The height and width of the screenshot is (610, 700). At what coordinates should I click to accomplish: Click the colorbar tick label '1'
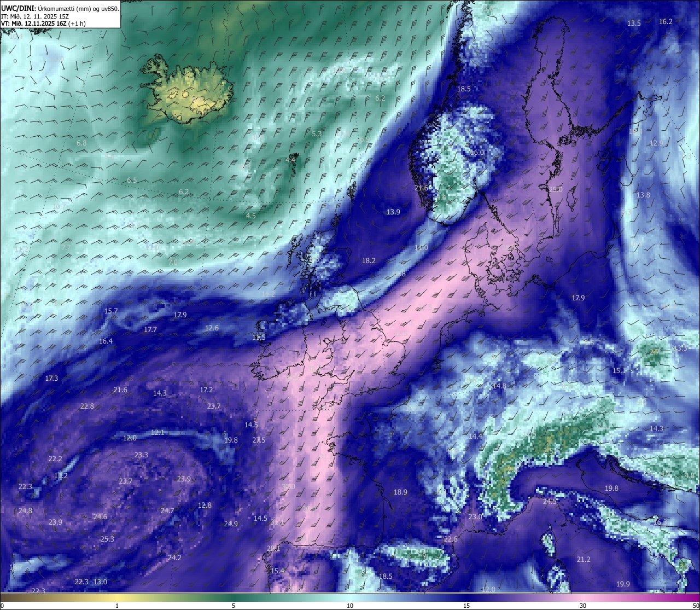(x=117, y=606)
